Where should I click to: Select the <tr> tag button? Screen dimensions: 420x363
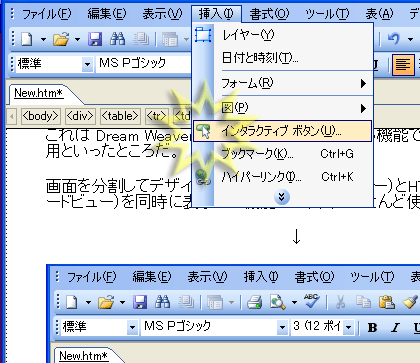coord(157,116)
